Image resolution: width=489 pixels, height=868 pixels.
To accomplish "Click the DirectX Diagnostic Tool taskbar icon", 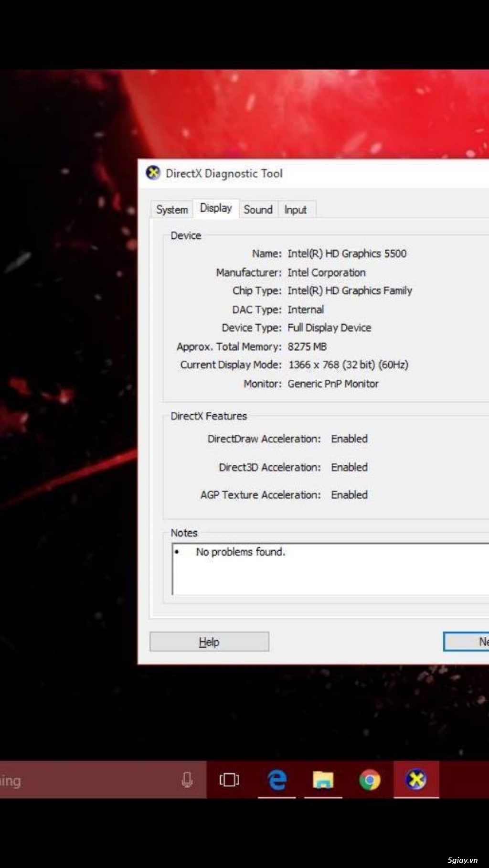I will pos(416,780).
